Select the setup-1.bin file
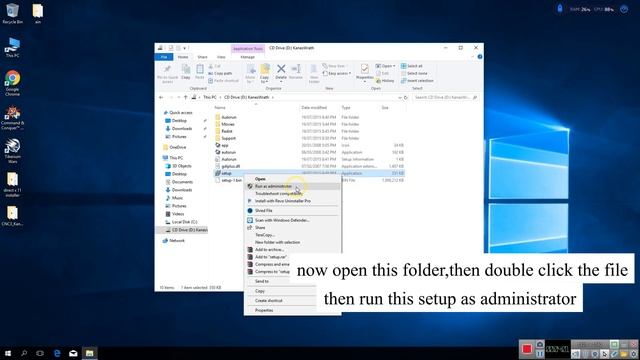Viewport: 640px width, 360px height. 231,180
